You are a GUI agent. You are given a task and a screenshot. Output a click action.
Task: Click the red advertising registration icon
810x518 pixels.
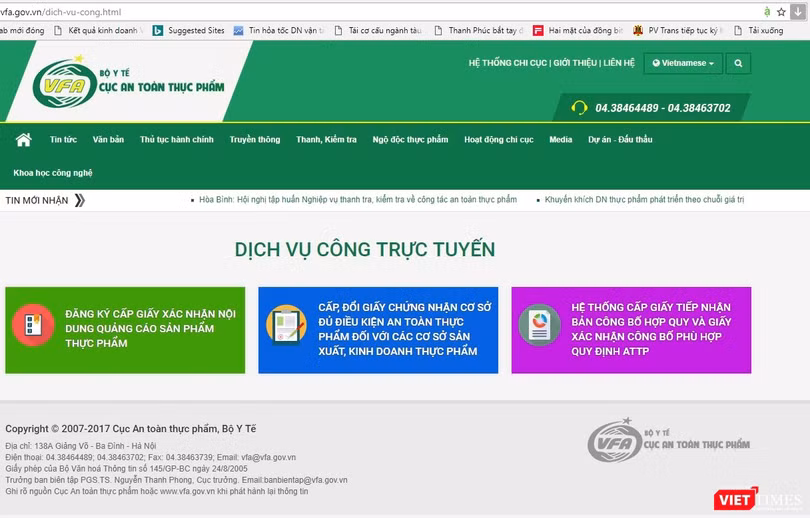coord(33,325)
